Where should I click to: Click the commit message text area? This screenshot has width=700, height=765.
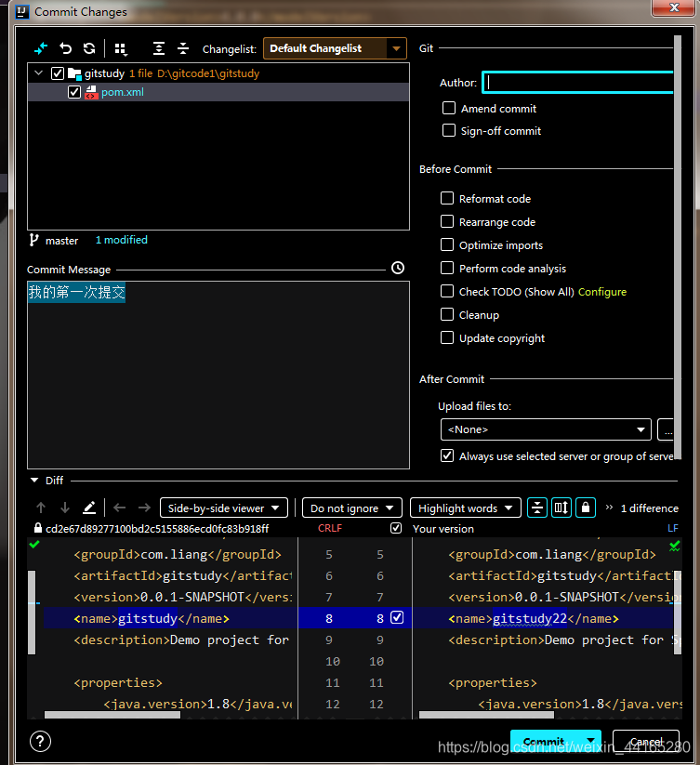218,375
